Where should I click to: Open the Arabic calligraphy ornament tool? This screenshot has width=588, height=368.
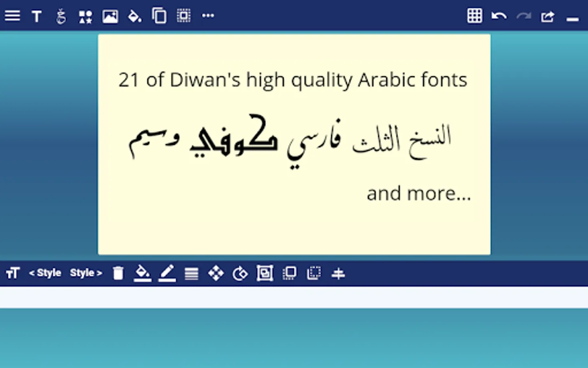point(61,16)
